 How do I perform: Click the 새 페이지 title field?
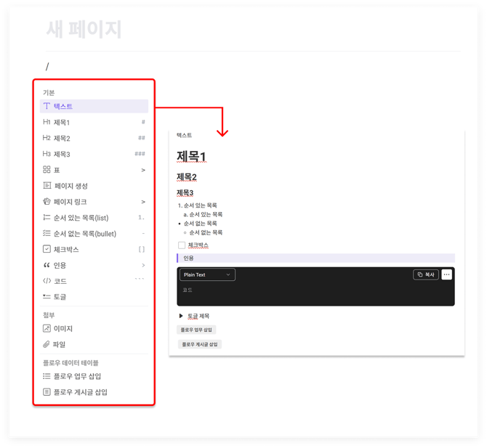84,30
